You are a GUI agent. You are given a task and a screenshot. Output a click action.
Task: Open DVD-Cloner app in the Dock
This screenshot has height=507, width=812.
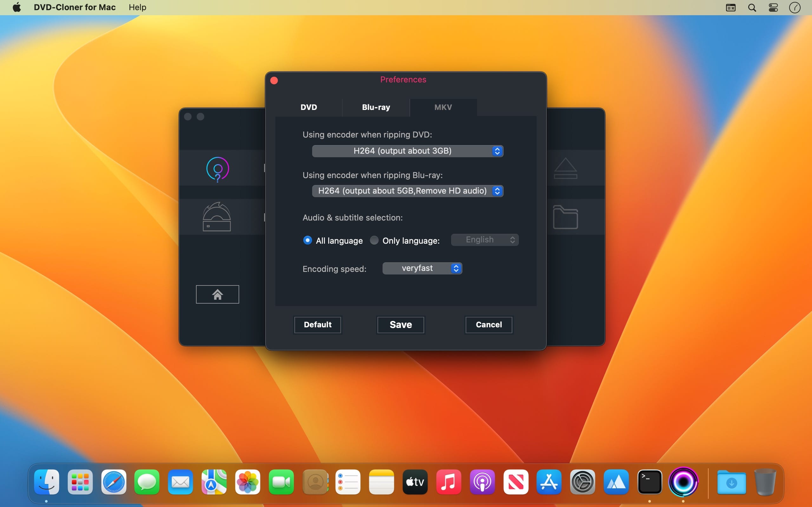tap(683, 482)
